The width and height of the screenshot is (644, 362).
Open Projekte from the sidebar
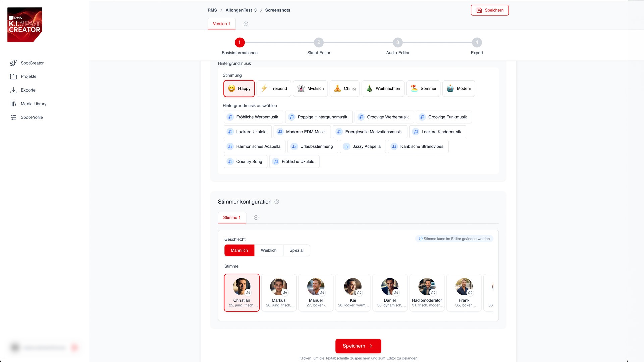29,76
